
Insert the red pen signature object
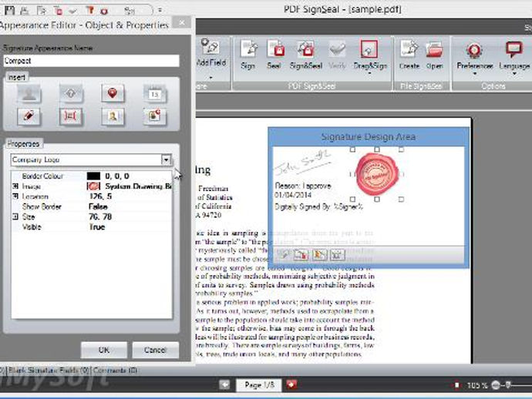(x=29, y=116)
